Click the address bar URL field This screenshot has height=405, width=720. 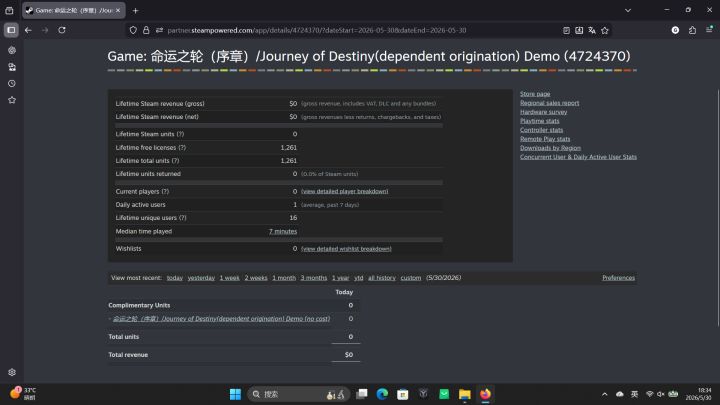(x=317, y=30)
